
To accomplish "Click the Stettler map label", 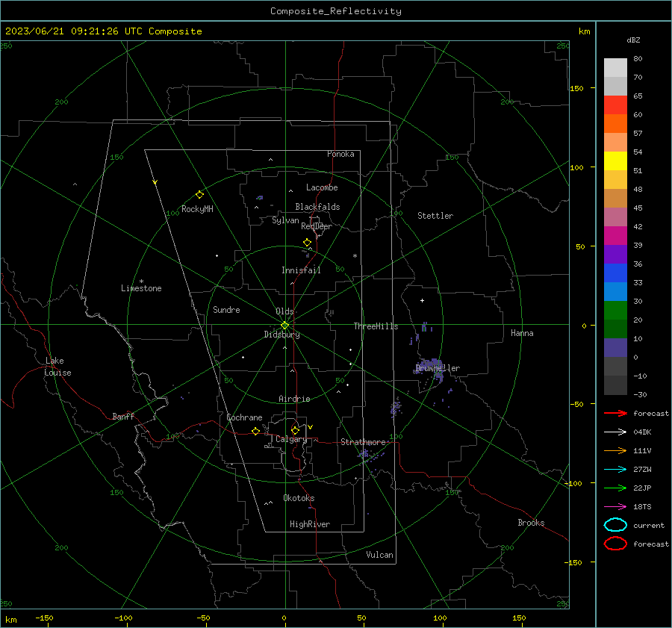I will pos(435,216).
